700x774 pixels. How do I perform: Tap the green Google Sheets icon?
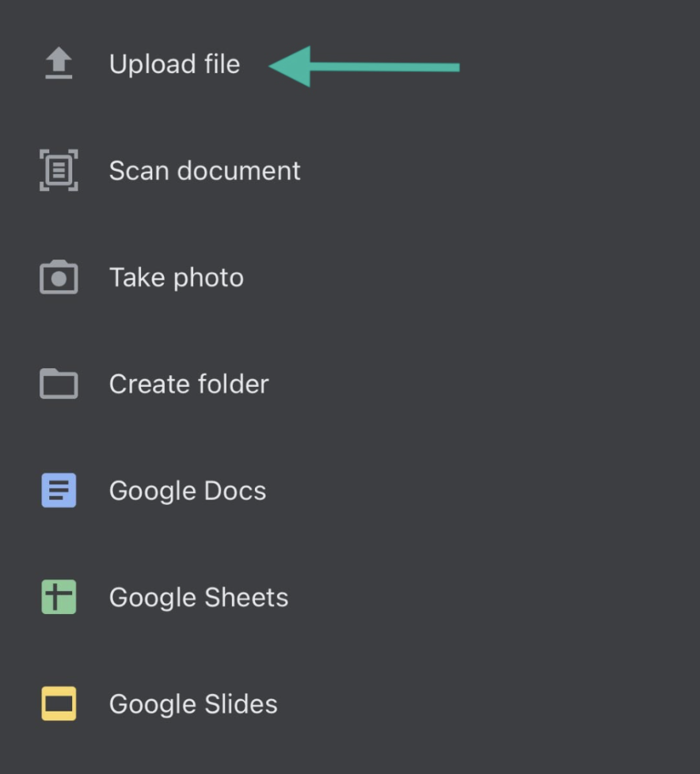(x=59, y=597)
